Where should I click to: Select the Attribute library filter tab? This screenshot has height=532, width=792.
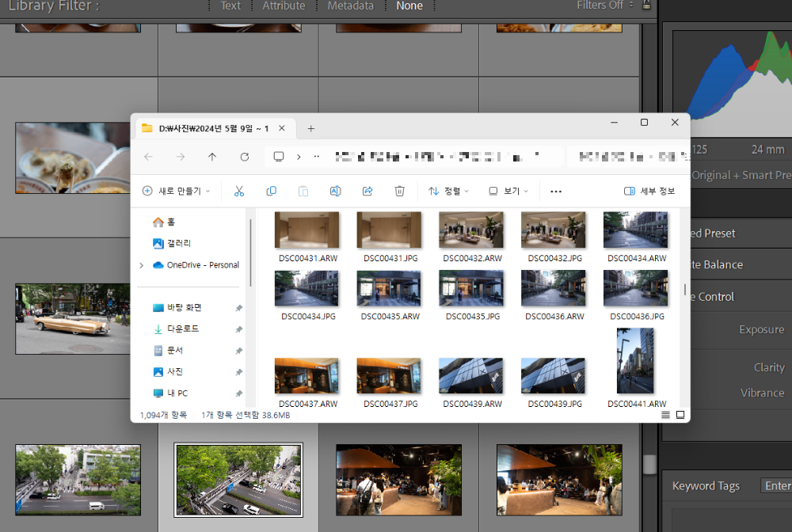[x=284, y=6]
